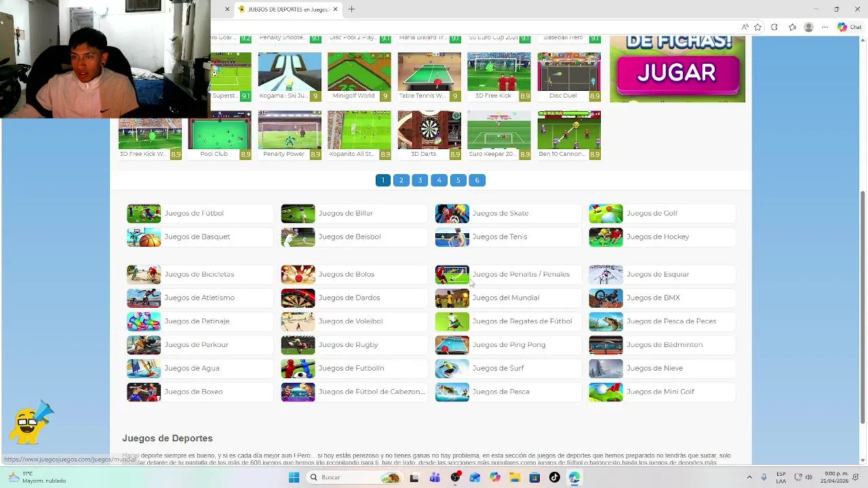Go to pagination page 3

(x=420, y=180)
